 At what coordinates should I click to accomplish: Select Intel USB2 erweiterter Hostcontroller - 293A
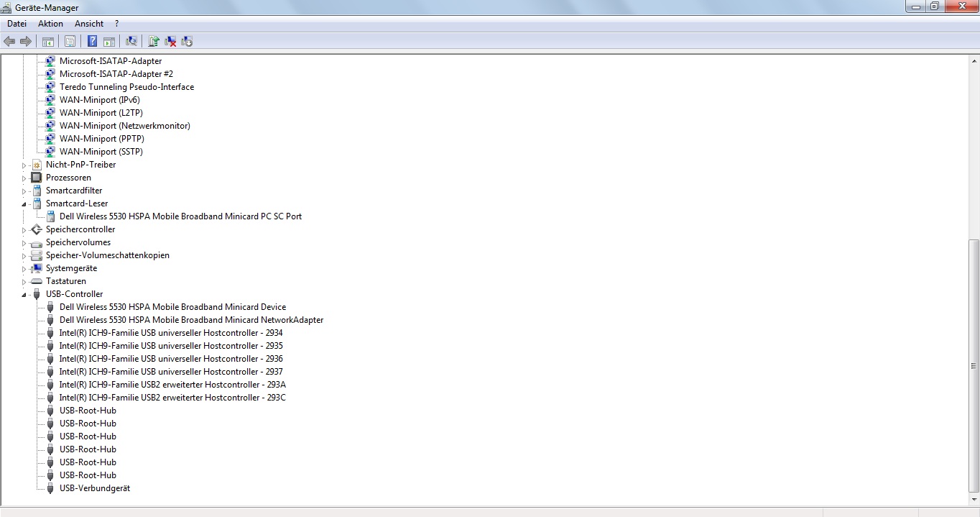tap(172, 384)
